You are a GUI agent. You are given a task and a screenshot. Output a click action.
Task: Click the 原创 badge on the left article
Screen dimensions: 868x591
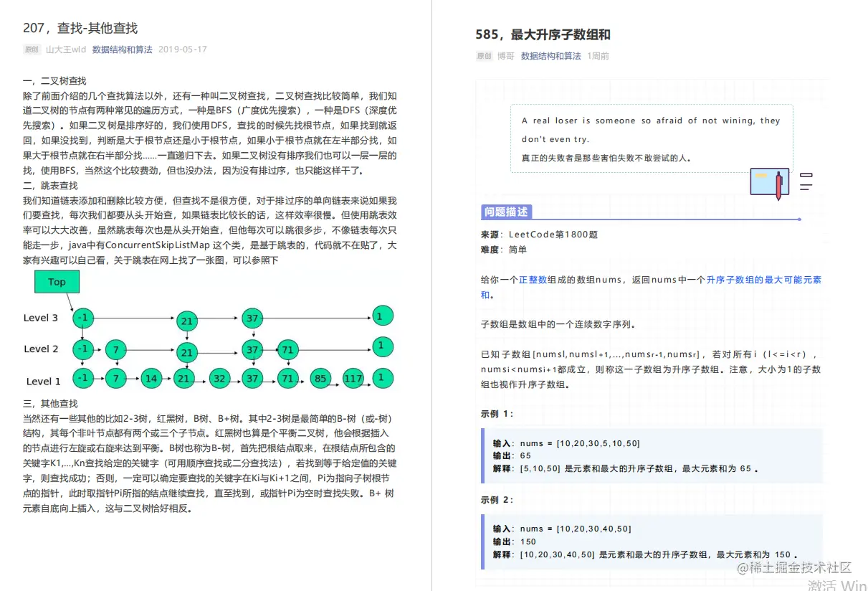point(31,49)
